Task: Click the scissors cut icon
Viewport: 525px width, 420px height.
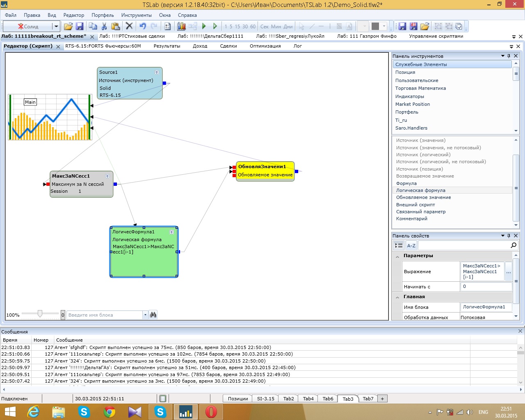Action: (x=104, y=26)
